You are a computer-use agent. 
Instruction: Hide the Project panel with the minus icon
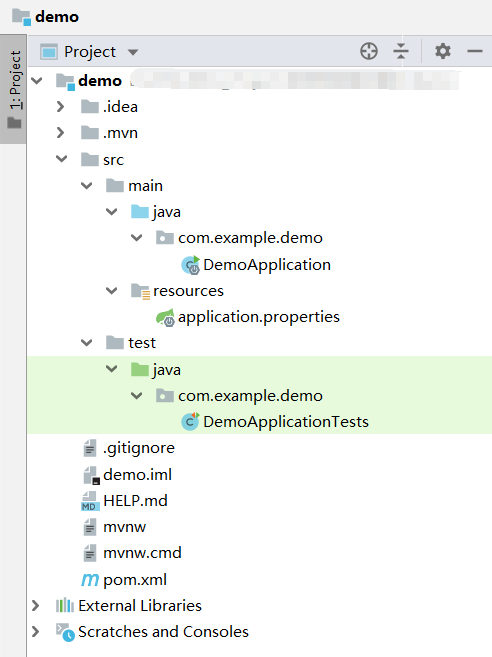click(x=475, y=51)
